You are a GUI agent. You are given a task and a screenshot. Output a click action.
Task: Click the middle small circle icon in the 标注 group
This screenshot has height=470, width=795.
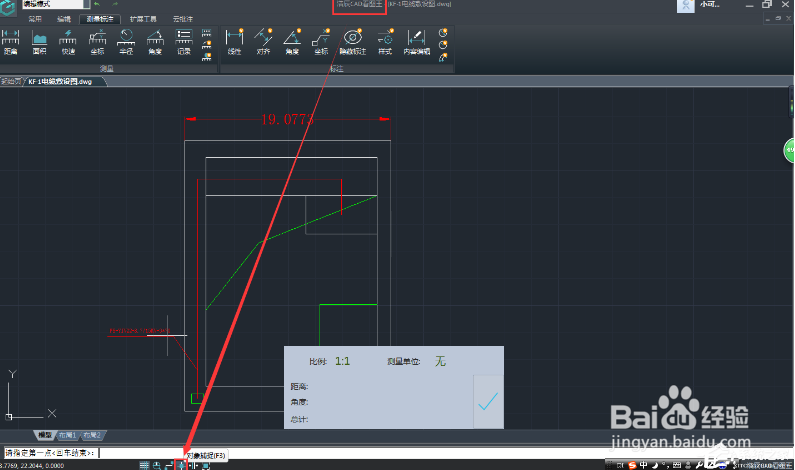click(x=443, y=45)
